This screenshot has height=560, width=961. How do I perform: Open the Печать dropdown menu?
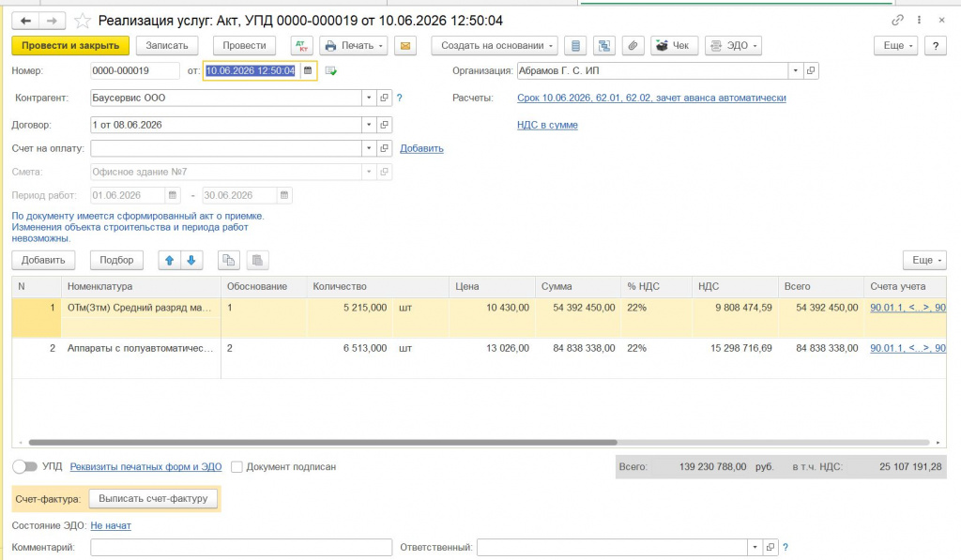354,45
